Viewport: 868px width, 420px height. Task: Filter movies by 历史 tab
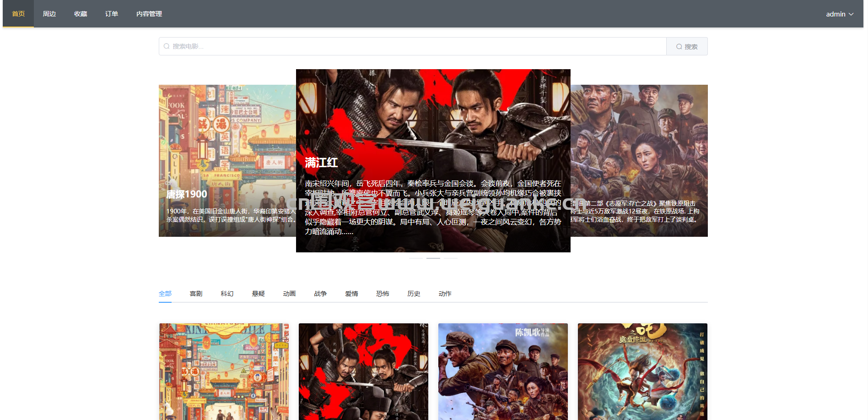pyautogui.click(x=414, y=294)
